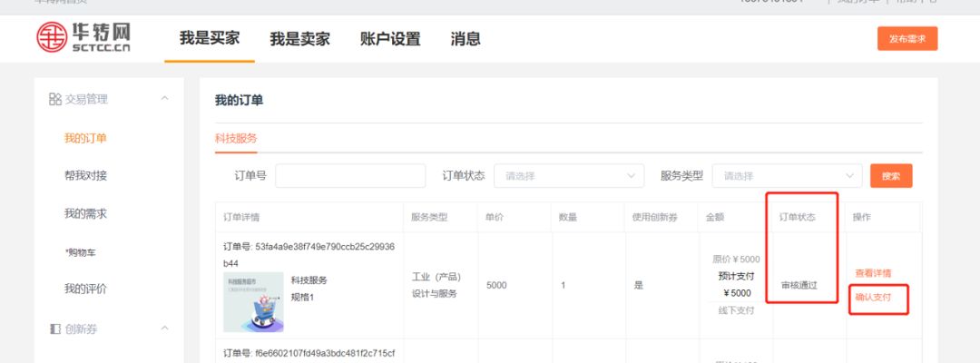Open the 订单状态 dropdown

coord(569,175)
